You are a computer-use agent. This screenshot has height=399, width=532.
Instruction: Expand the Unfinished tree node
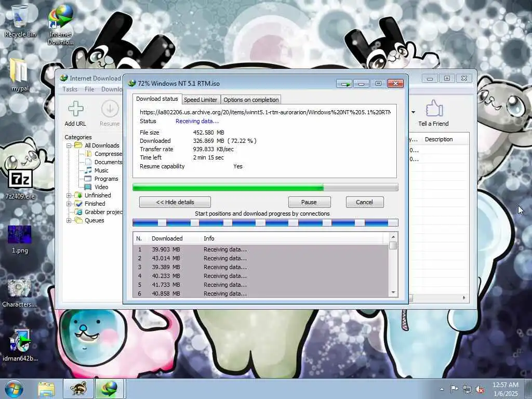(x=69, y=195)
